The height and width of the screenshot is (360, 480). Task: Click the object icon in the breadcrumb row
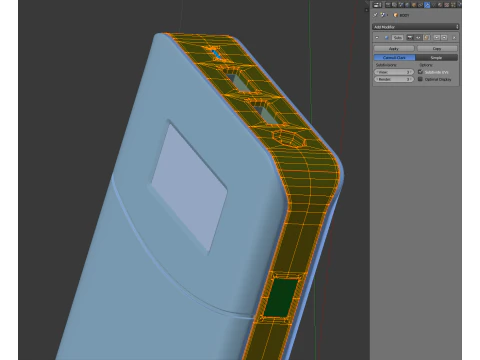pos(396,15)
